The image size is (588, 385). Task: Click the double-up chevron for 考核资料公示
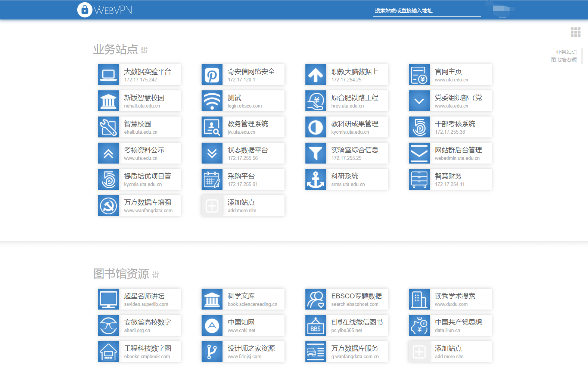[109, 153]
